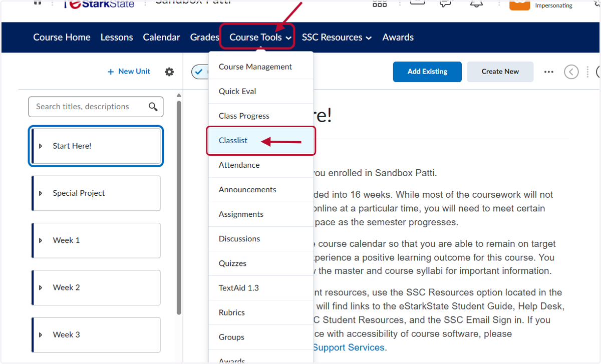Click the orange user avatar
This screenshot has width=601, height=364.
coord(519,5)
